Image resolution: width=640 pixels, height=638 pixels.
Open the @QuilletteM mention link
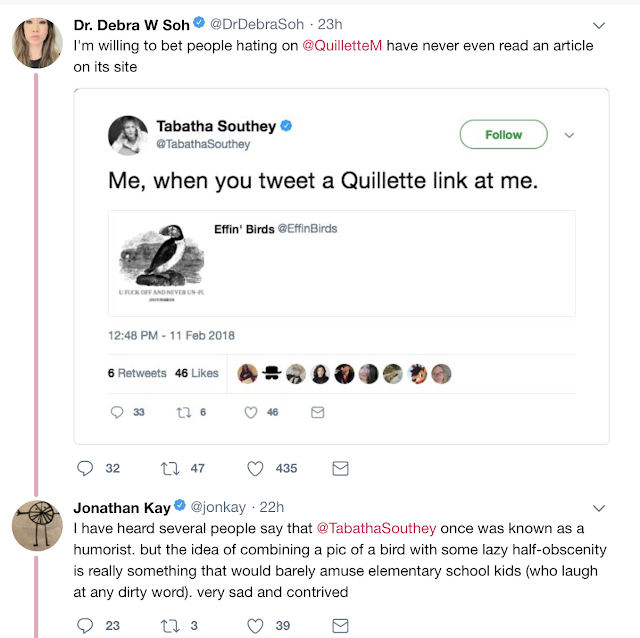click(342, 45)
